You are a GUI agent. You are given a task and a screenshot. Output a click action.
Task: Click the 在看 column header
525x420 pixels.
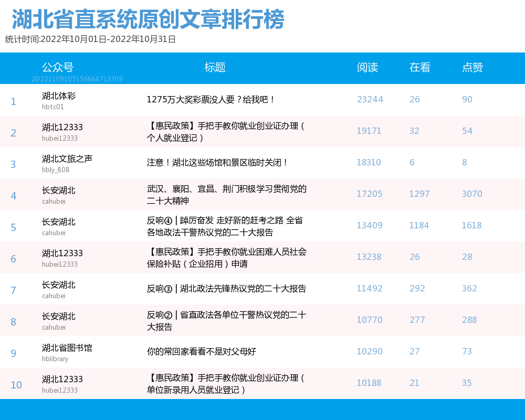[420, 67]
